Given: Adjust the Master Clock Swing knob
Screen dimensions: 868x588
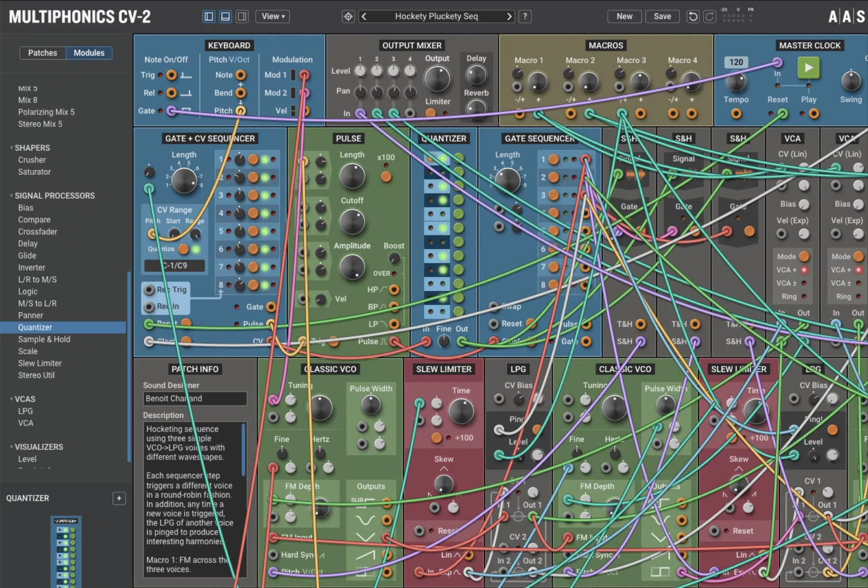Looking at the screenshot, I should [851, 82].
